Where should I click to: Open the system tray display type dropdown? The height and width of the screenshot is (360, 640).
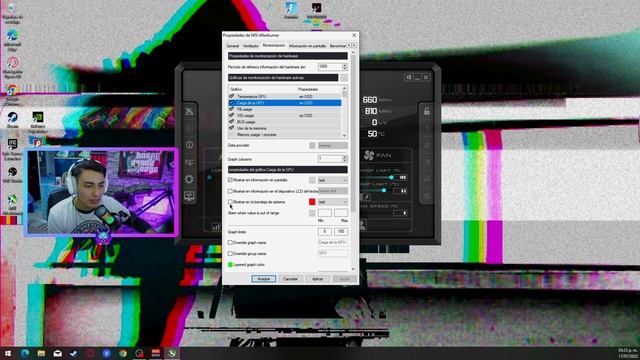(333, 202)
